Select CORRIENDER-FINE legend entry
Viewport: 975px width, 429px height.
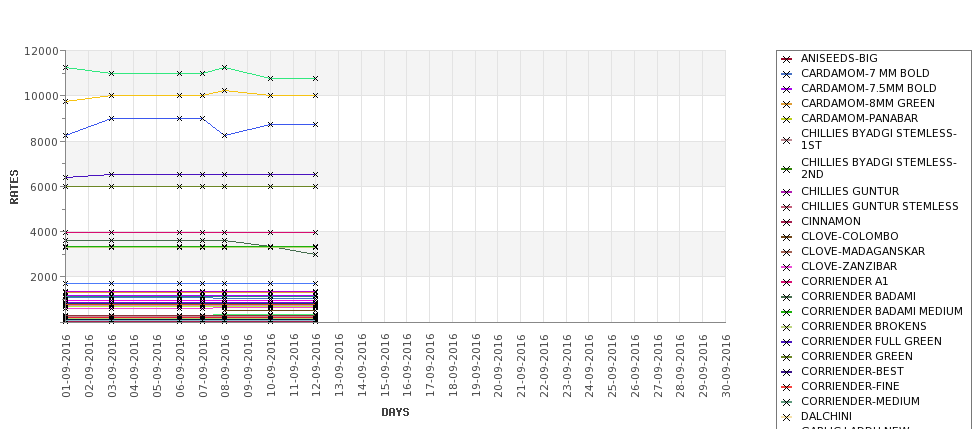pos(850,386)
